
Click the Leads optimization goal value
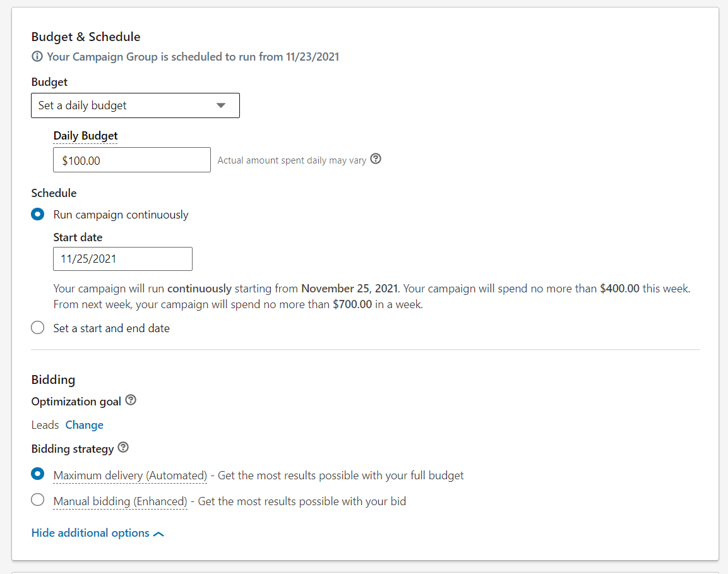click(45, 425)
